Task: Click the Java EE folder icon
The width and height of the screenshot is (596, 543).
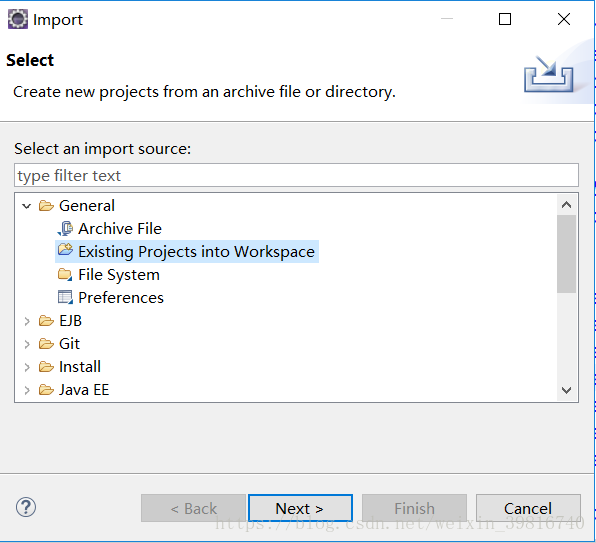Action: [46, 390]
